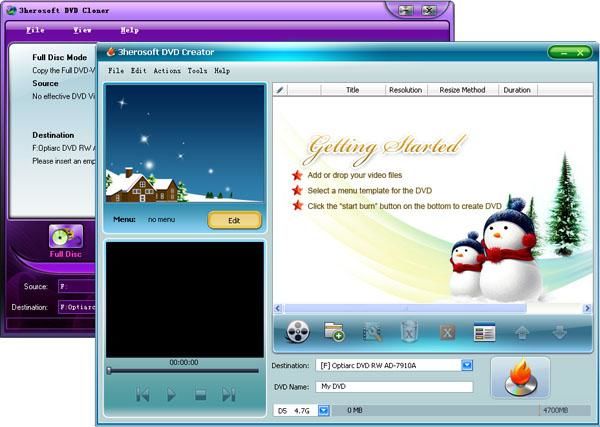
Task: Click the trash bin delete icon
Action: (409, 331)
